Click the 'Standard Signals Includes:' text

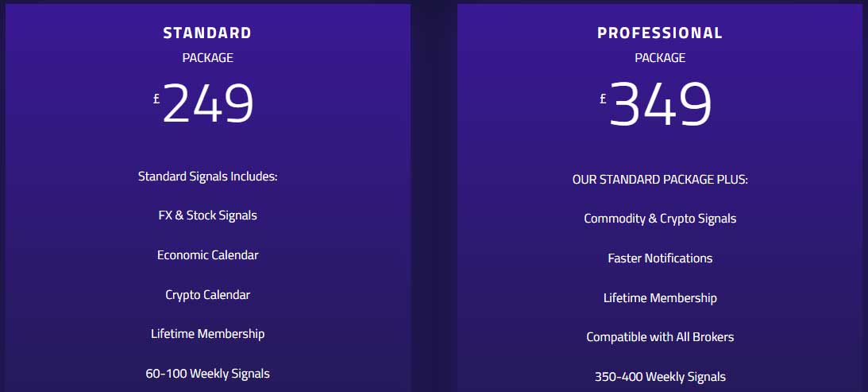[207, 176]
